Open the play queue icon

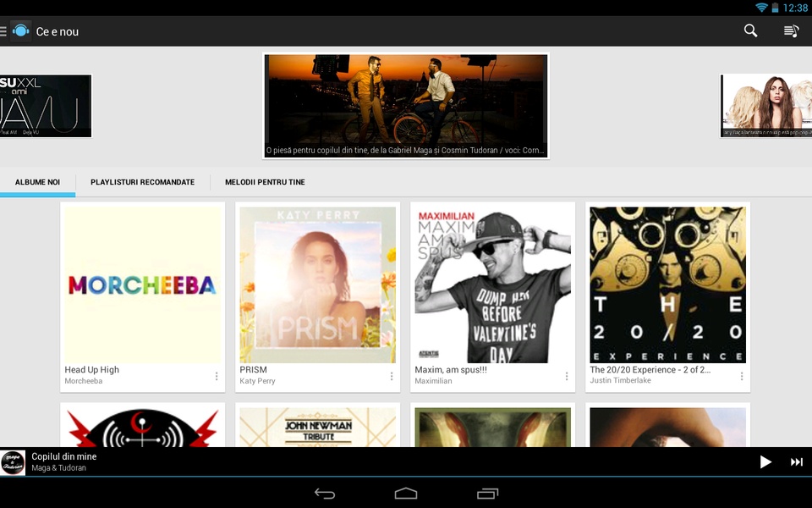791,31
